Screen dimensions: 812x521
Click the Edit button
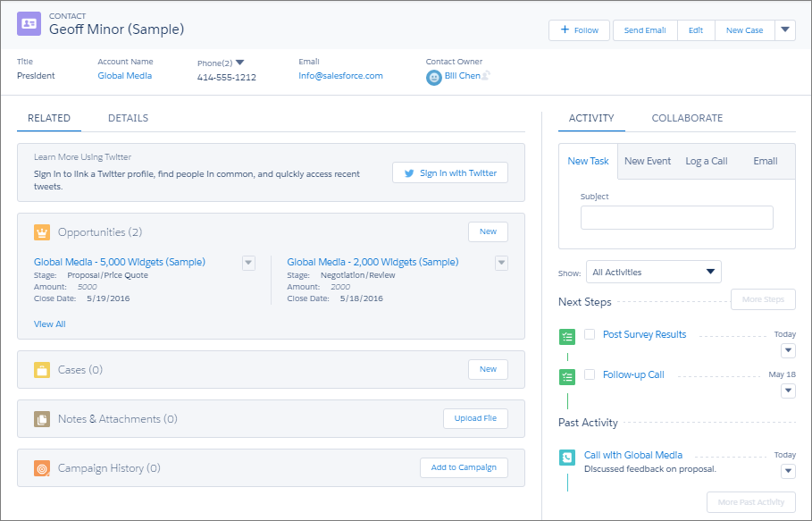[x=696, y=30]
